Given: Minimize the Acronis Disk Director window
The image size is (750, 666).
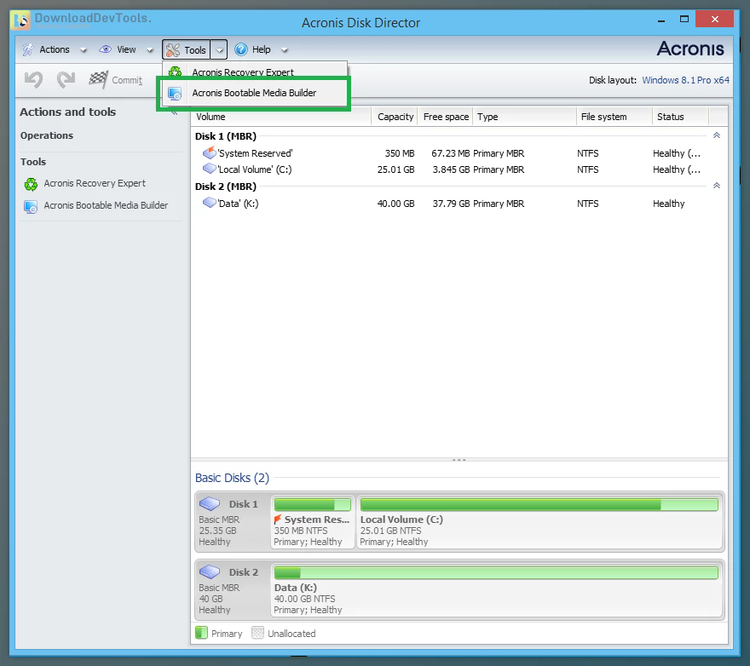Looking at the screenshot, I should tap(662, 21).
